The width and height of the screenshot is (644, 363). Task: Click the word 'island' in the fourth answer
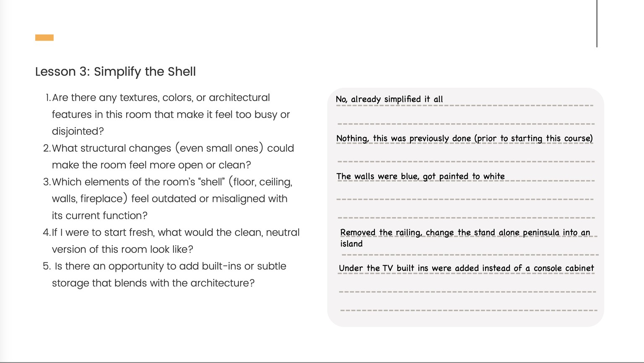point(351,244)
